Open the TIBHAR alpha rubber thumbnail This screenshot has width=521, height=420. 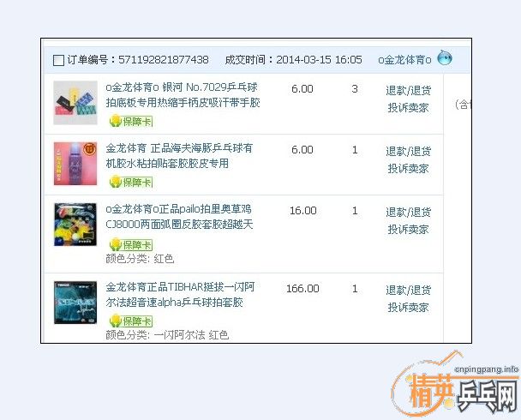(x=75, y=301)
